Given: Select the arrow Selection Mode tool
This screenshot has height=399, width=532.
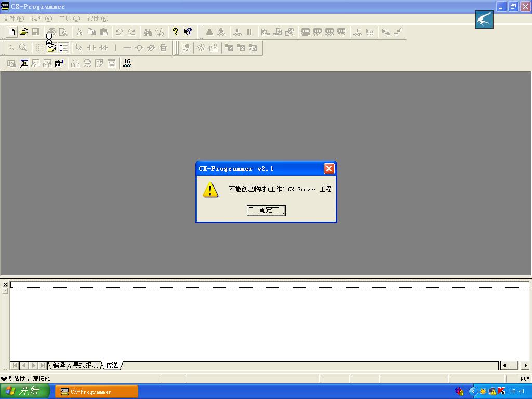Looking at the screenshot, I should tap(79, 47).
